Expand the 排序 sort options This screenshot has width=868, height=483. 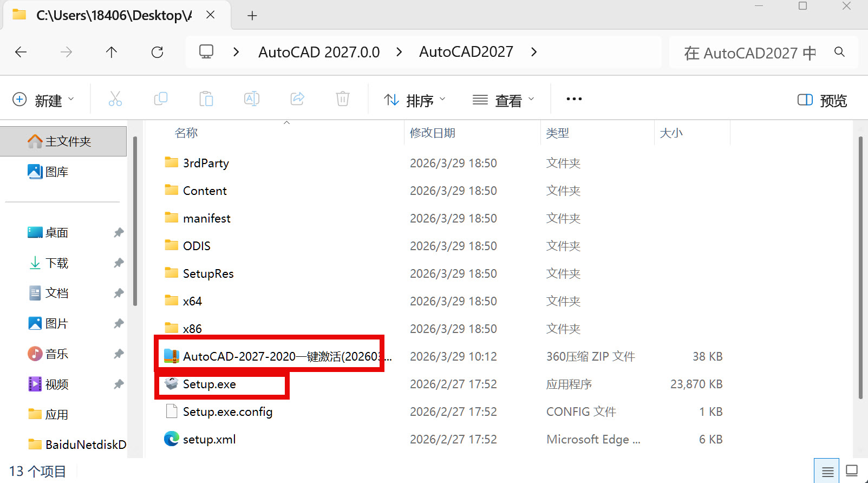[x=415, y=100]
